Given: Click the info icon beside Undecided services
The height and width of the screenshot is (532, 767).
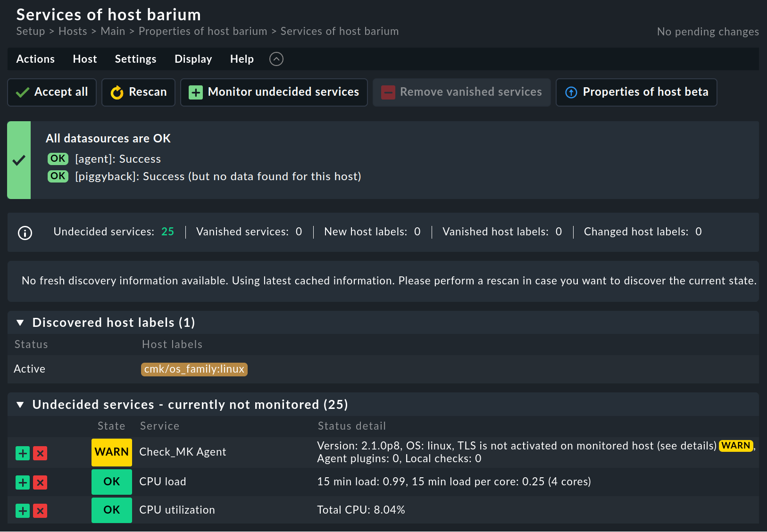Looking at the screenshot, I should tap(25, 233).
